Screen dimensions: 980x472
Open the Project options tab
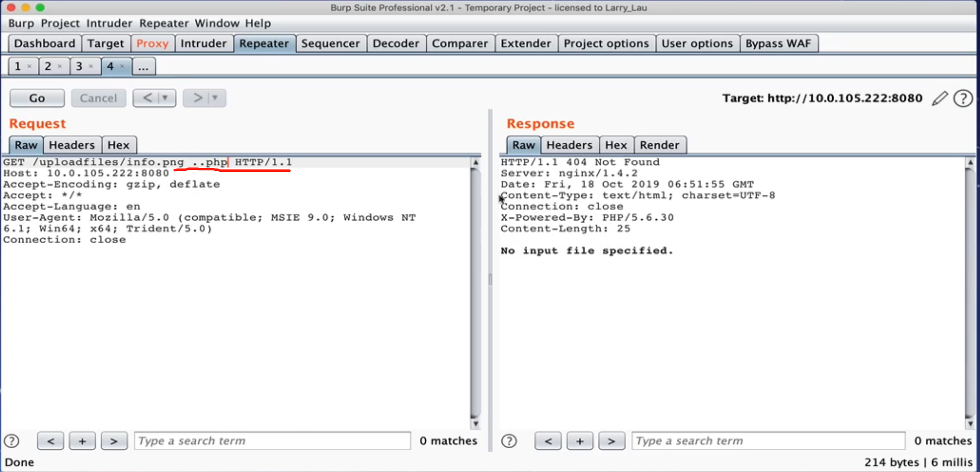tap(606, 44)
